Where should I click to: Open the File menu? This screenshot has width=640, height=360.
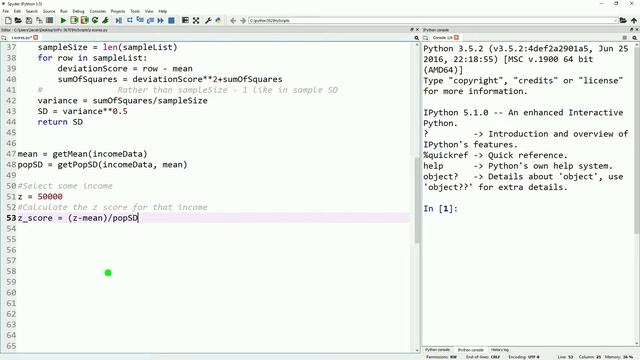[x=5, y=11]
